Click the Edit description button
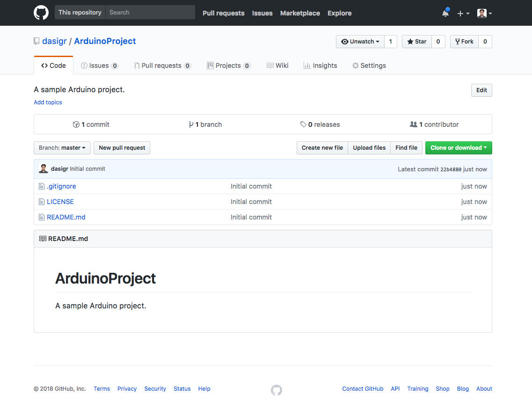The height and width of the screenshot is (409, 532). [481, 90]
